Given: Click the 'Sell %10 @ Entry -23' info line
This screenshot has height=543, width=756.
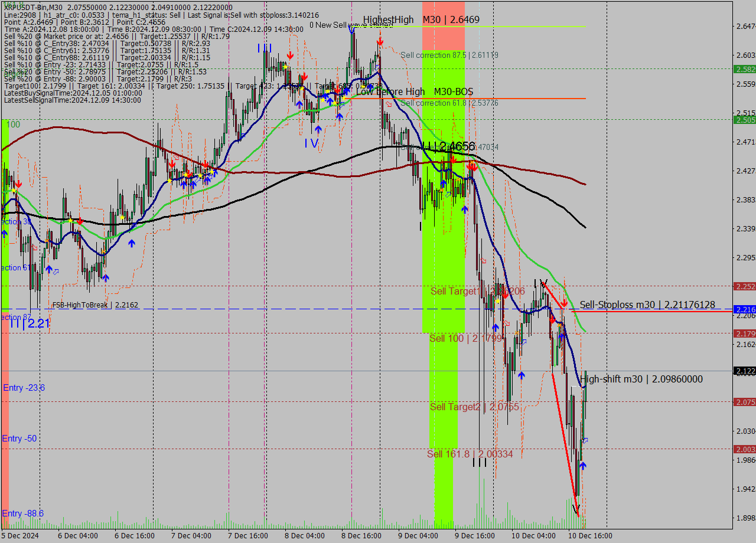Looking at the screenshot, I should click(101, 64).
